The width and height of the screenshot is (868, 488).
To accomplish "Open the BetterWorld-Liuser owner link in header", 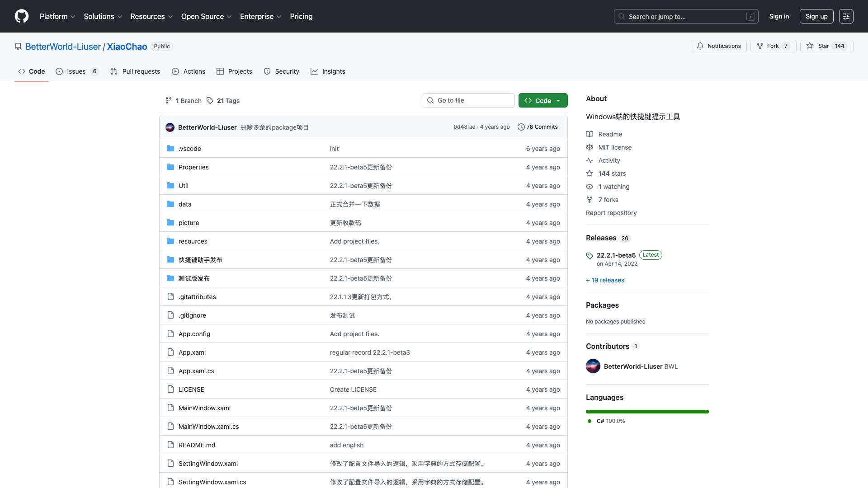I will (63, 47).
